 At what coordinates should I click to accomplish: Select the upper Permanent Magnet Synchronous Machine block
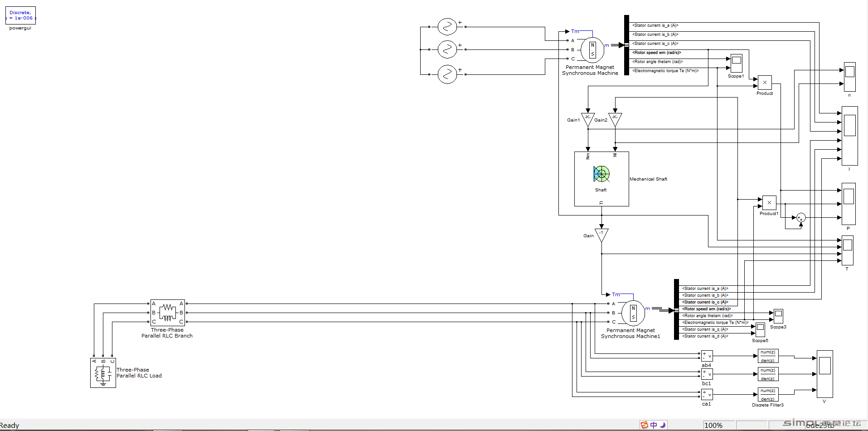tap(592, 50)
